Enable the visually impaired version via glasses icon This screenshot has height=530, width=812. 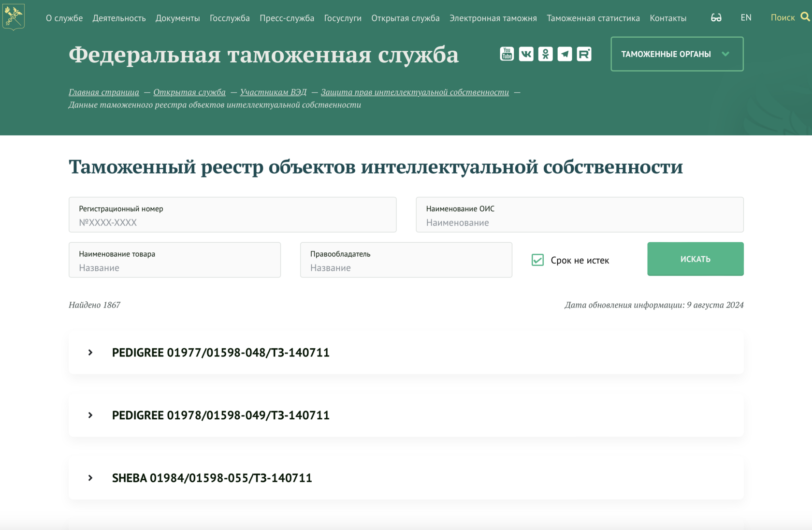click(716, 17)
